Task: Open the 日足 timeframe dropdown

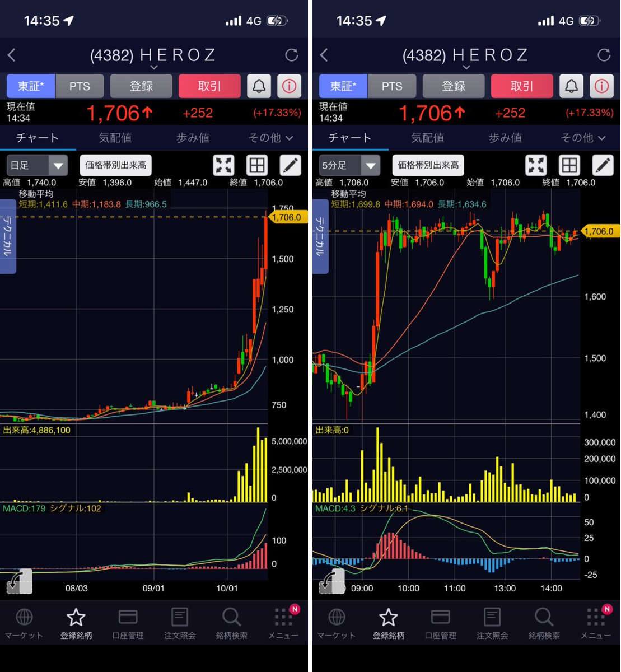Action: point(38,165)
